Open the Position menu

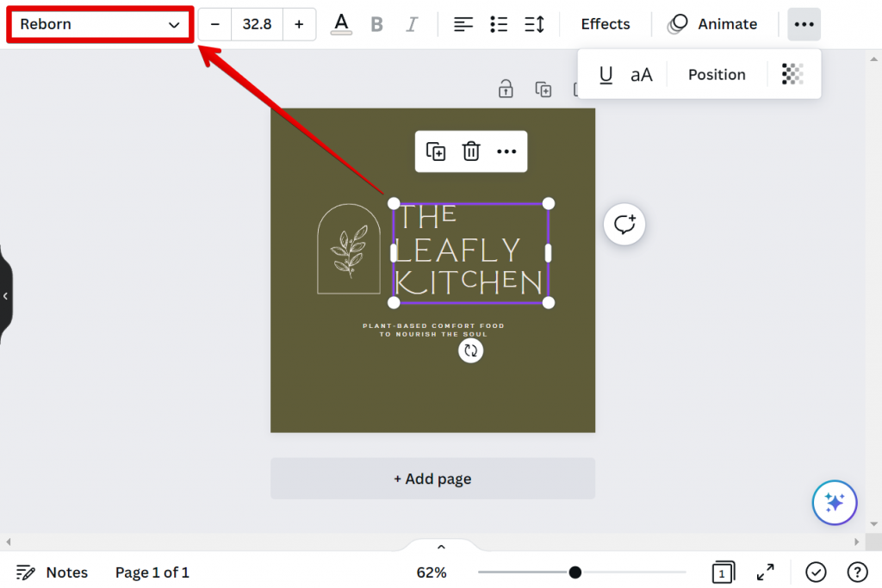[x=716, y=74]
